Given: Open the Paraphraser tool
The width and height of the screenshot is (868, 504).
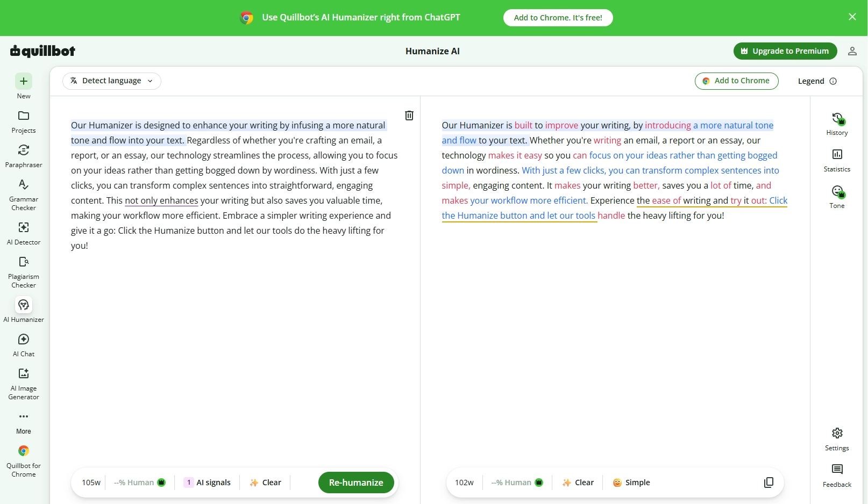Looking at the screenshot, I should [24, 156].
